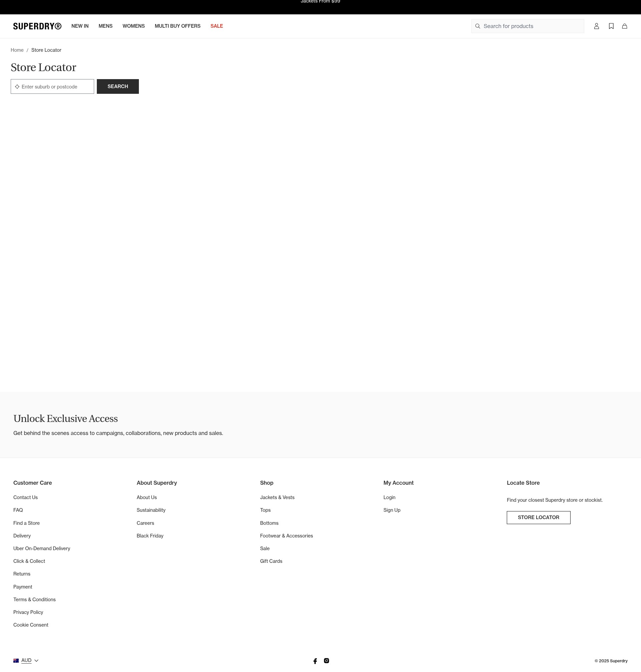Open MULTI BUY OFFERS menu
Screen dimensions: 641x672
(178, 26)
